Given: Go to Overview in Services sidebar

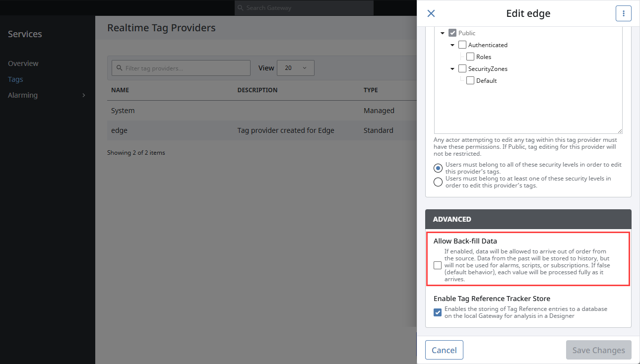Looking at the screenshot, I should pyautogui.click(x=23, y=63).
